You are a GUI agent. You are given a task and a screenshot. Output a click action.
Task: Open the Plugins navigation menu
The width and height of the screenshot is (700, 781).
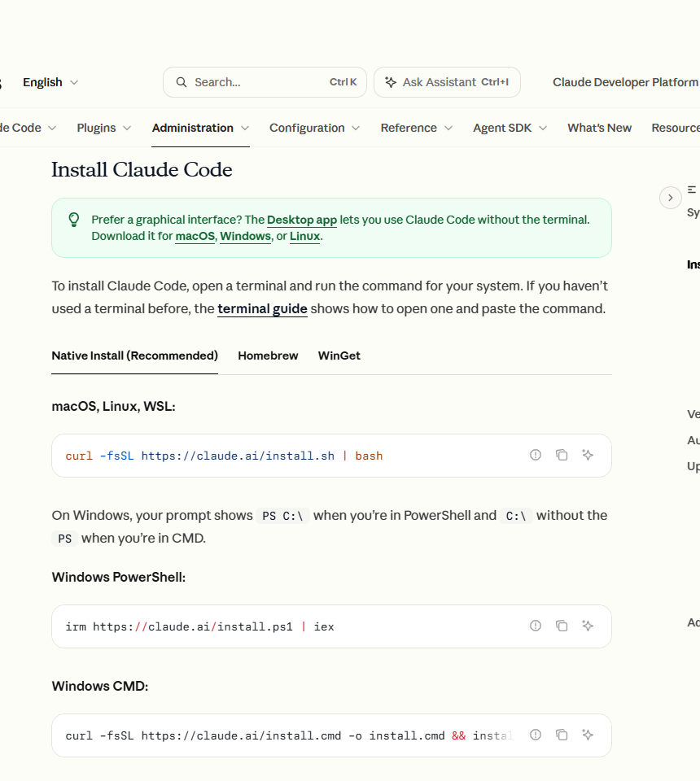click(103, 128)
